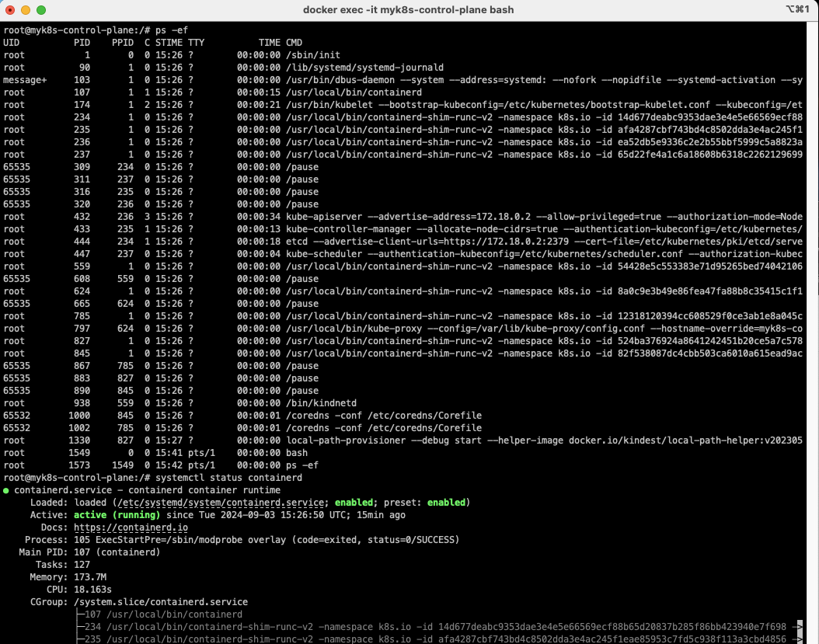
Task: Click the kube-scheduler process line
Action: pyautogui.click(x=403, y=254)
